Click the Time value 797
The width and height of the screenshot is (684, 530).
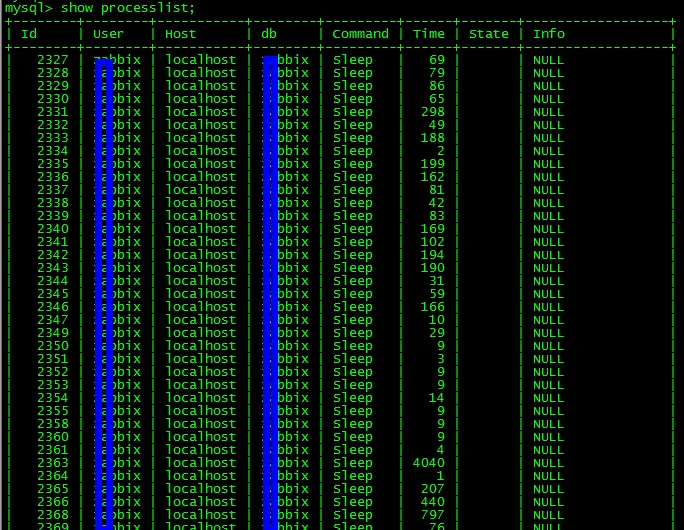click(x=433, y=515)
